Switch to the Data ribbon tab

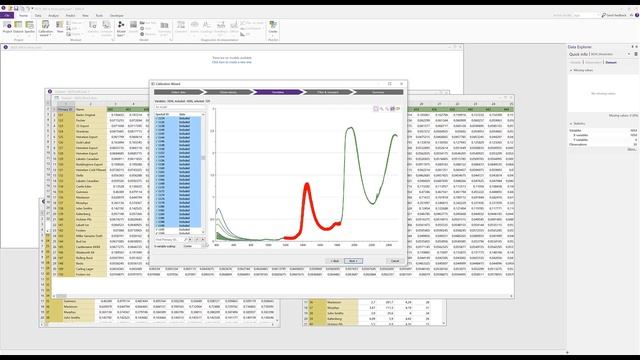[x=38, y=16]
